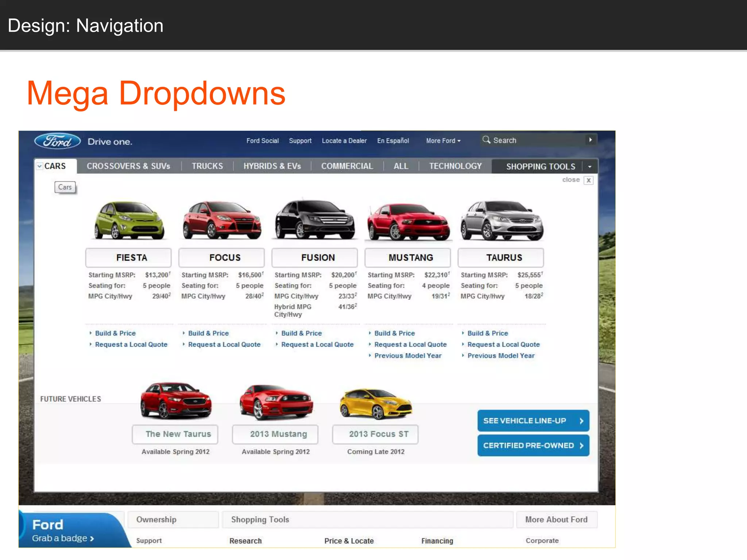Image resolution: width=747 pixels, height=560 pixels.
Task: View Previous Model Year for Taurus
Action: (x=501, y=356)
